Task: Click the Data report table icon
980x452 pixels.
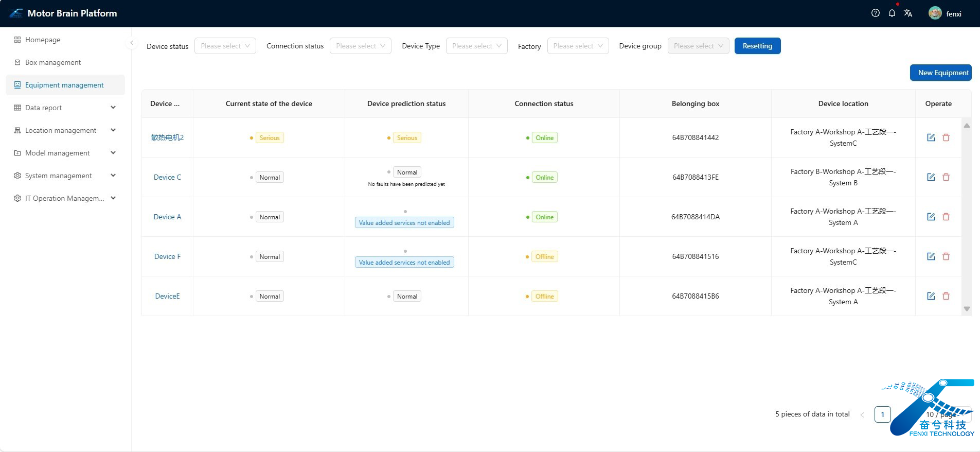Action: point(17,108)
